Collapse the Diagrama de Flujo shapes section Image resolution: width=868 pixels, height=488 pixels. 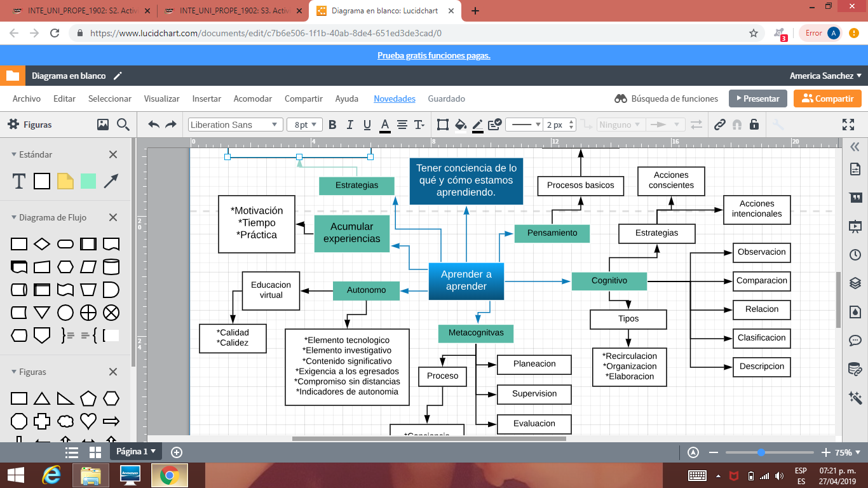pos(15,217)
